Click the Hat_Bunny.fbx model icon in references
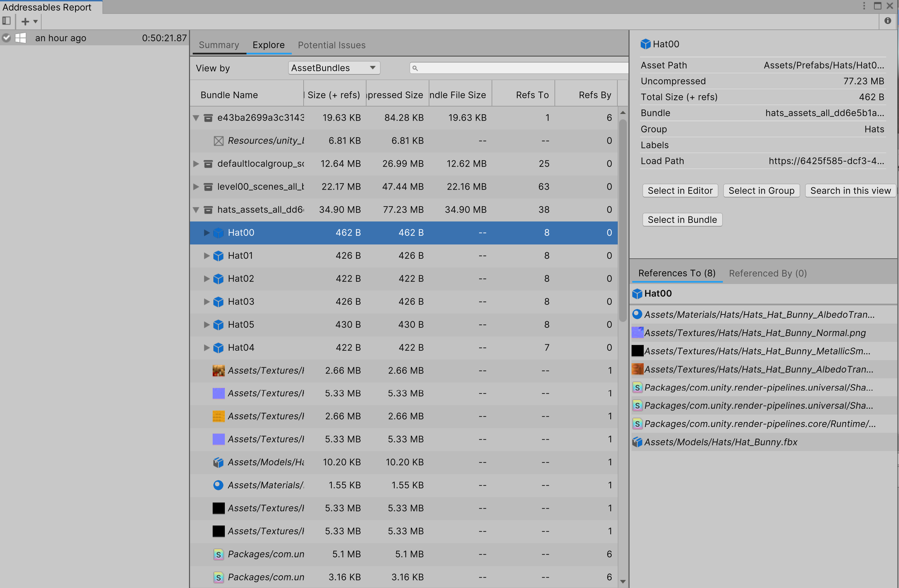The height and width of the screenshot is (588, 899). [x=637, y=442]
